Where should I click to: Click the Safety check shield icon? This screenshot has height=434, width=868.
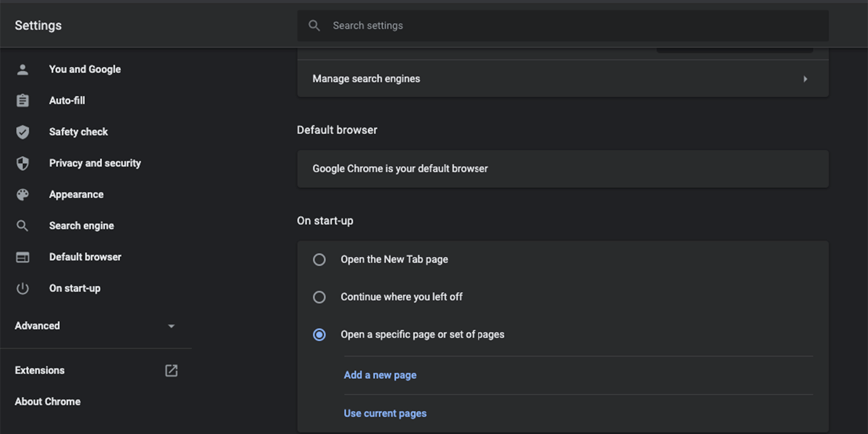[22, 132]
